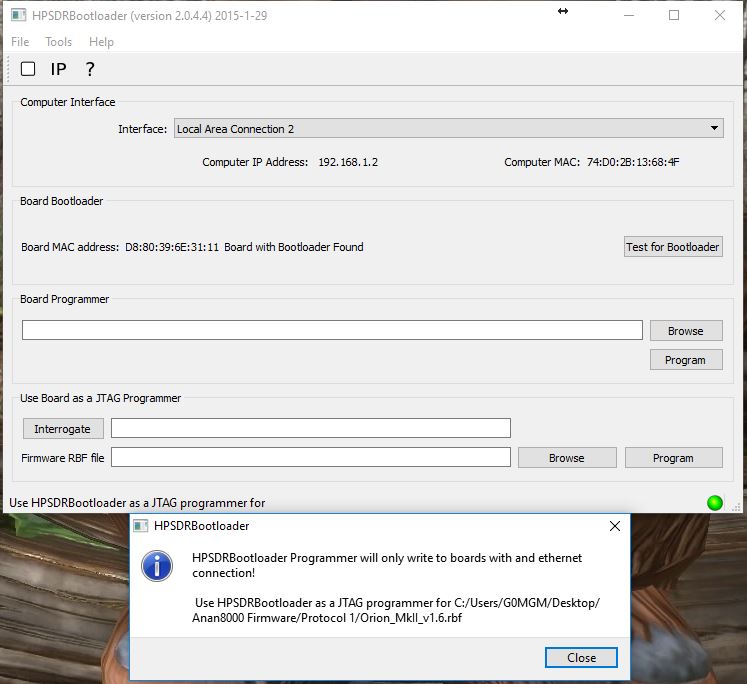
Task: Click 'Board Bootloader' group heading
Action: 61,201
